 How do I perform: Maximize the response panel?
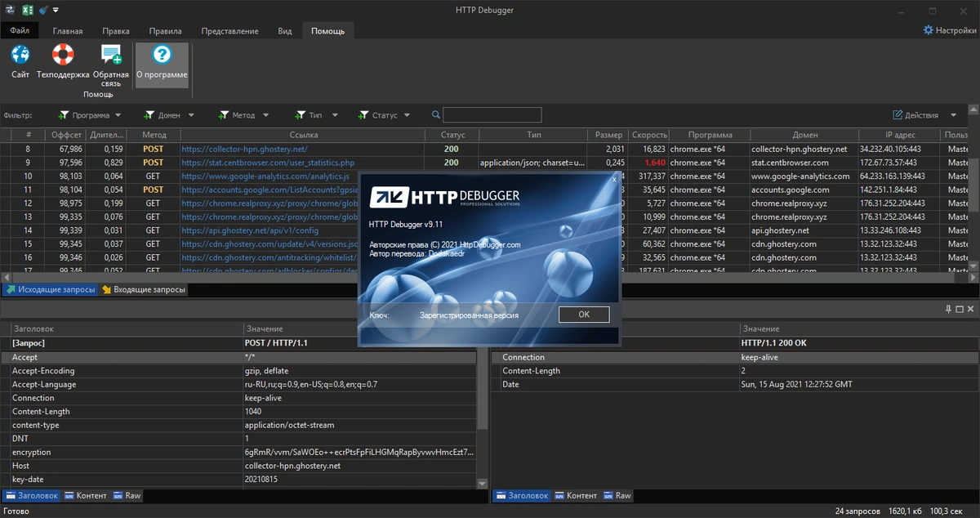click(x=959, y=309)
